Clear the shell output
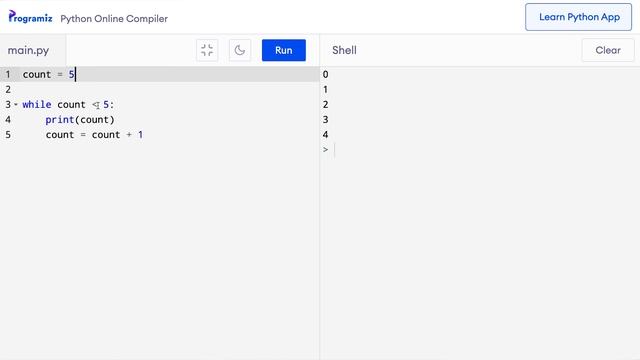 pos(608,50)
